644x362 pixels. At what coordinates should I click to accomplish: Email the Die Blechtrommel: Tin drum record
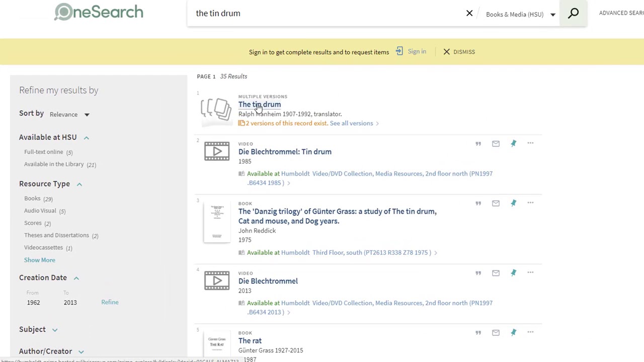[x=496, y=144]
